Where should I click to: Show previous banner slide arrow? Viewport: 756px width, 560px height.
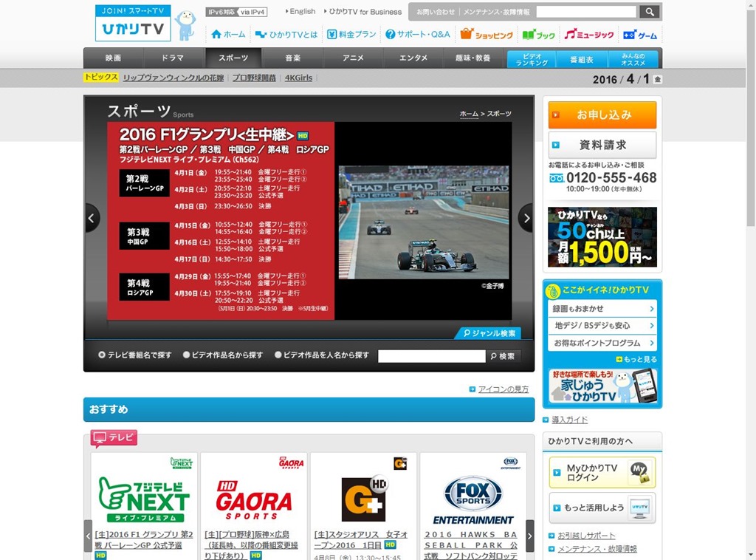point(92,218)
